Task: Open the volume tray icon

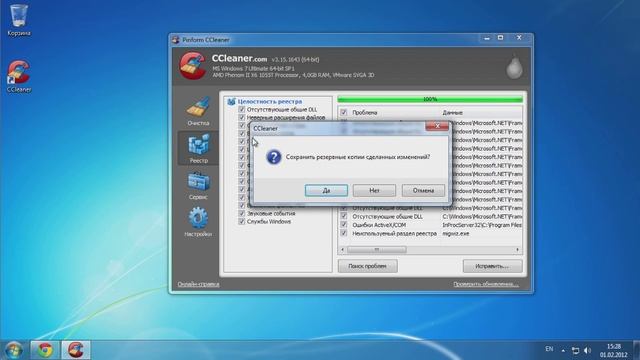Action: pos(587,350)
